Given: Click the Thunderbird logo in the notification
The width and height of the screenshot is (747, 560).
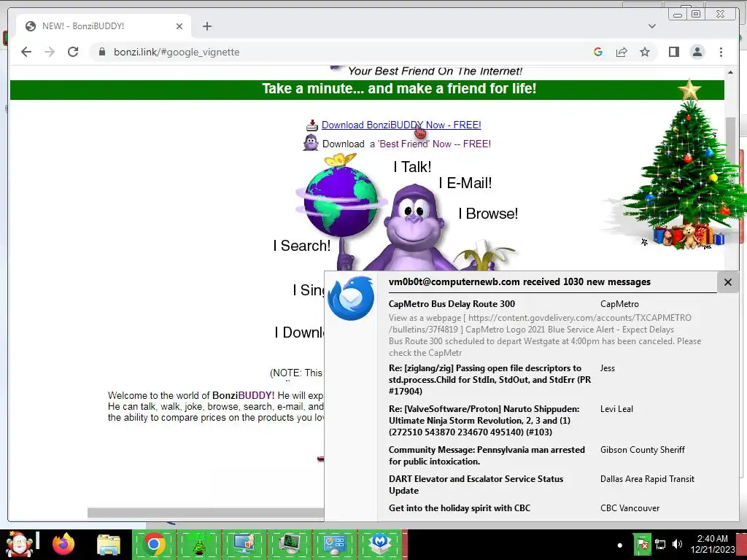Looking at the screenshot, I should [x=351, y=298].
